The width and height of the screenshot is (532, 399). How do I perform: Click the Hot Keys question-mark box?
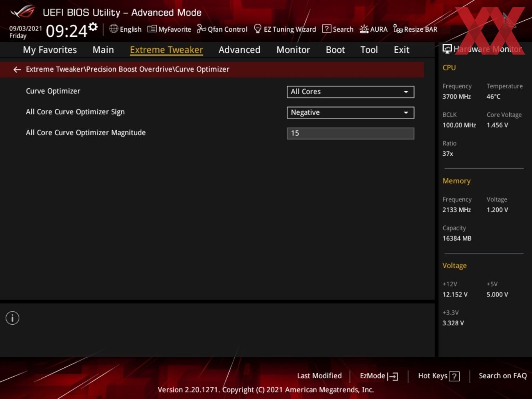coord(454,376)
